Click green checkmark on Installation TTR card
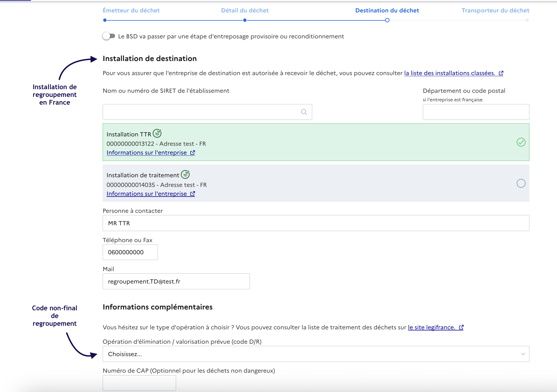 (521, 142)
